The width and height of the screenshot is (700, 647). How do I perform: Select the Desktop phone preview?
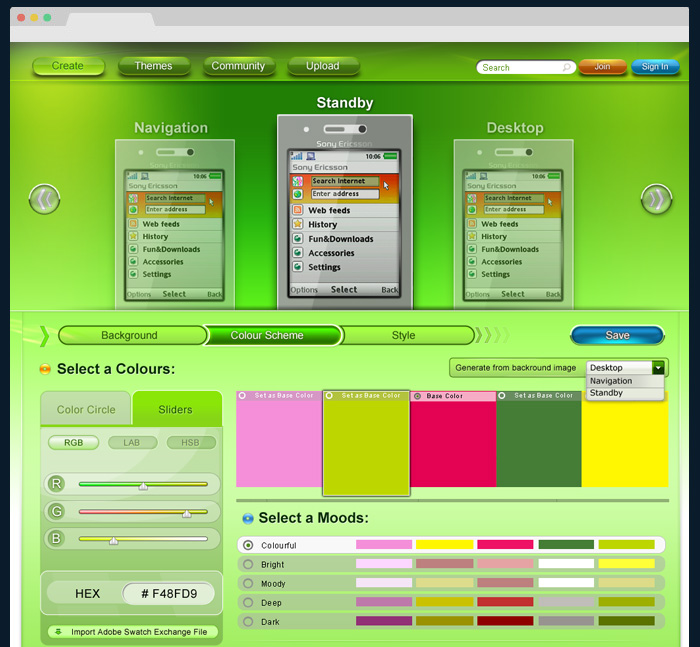pyautogui.click(x=513, y=224)
